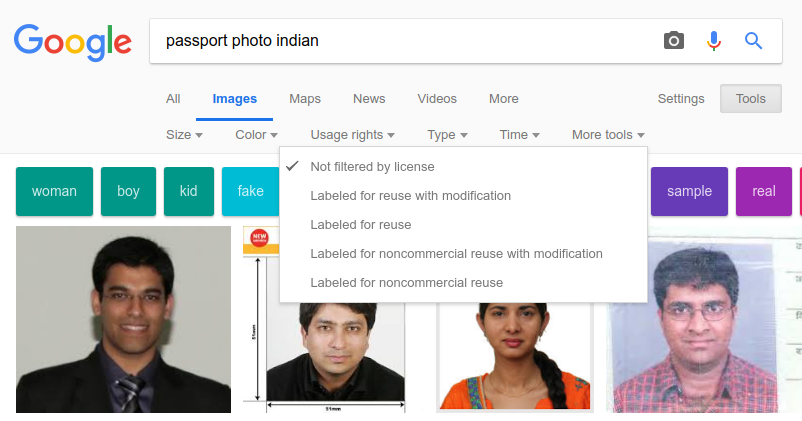Go to Google home via logo
The image size is (802, 421).
pos(73,41)
